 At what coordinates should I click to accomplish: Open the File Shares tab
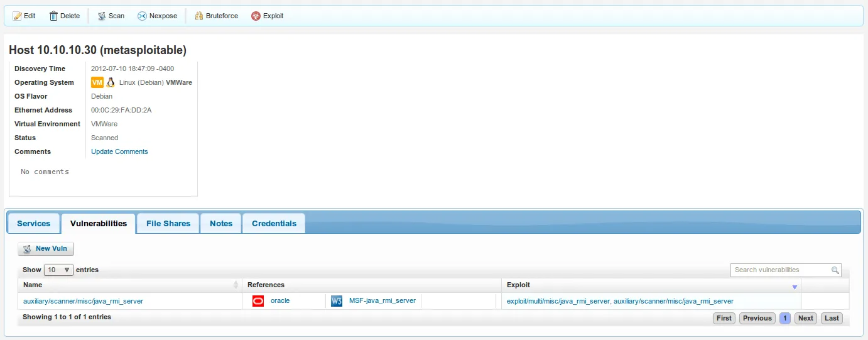(168, 224)
